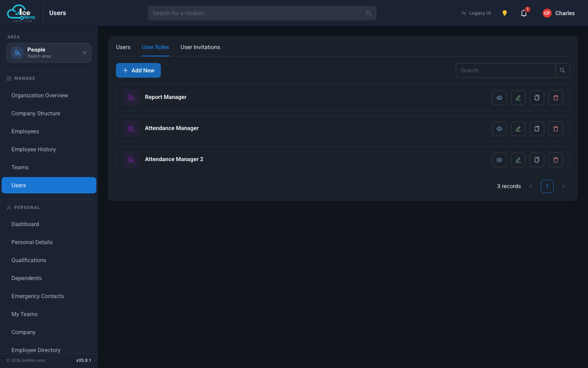Select page 1 in pagination
Screen dimensions: 588x368
pos(547,186)
